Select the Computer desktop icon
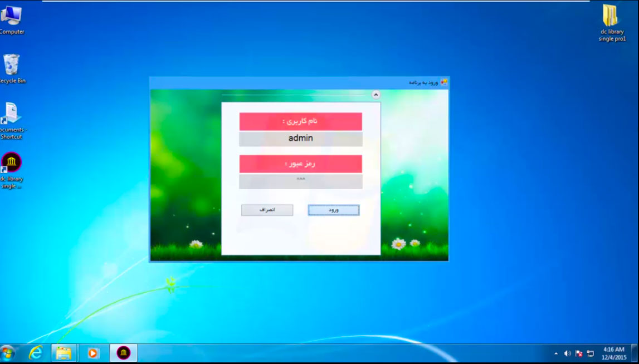 11,21
